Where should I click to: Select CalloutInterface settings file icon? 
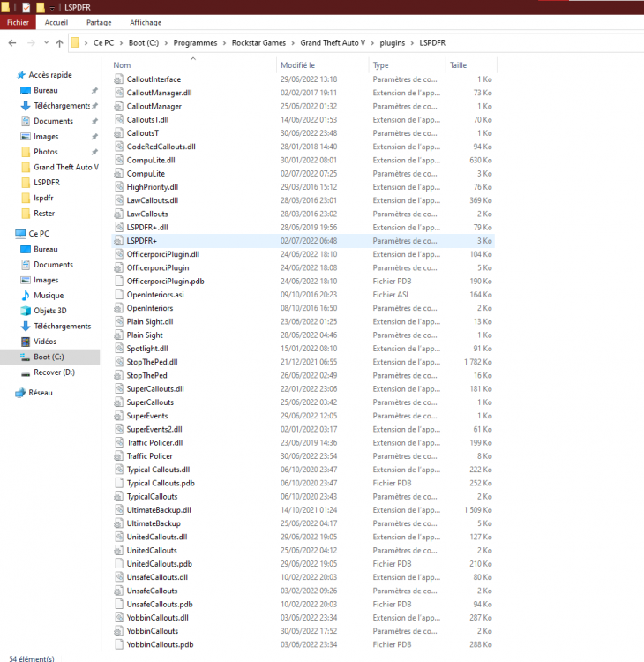click(x=119, y=79)
